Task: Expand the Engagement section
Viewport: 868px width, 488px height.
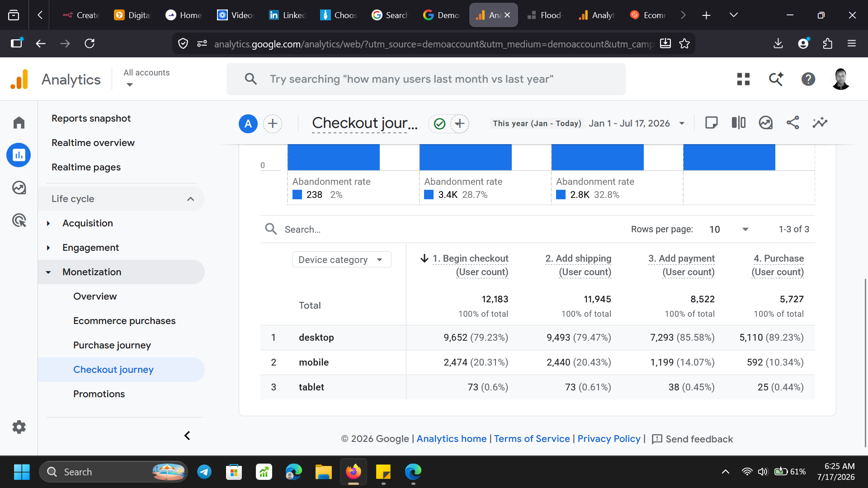Action: click(48, 248)
